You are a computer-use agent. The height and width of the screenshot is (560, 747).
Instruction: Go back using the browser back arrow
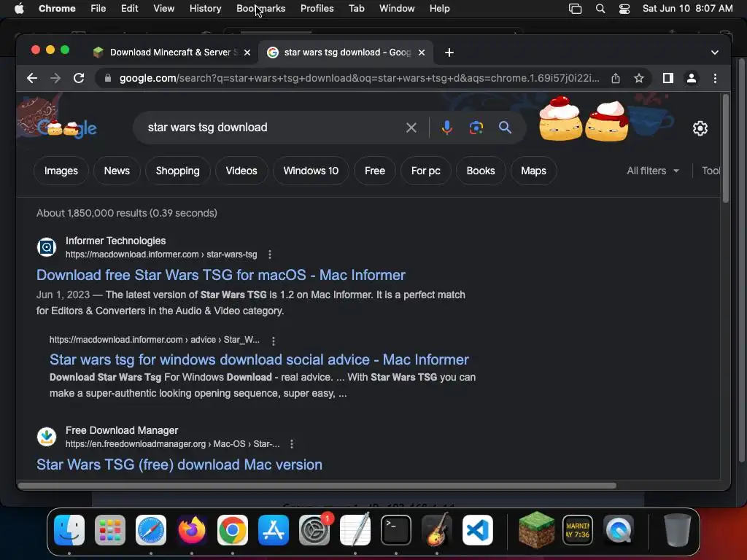tap(32, 78)
